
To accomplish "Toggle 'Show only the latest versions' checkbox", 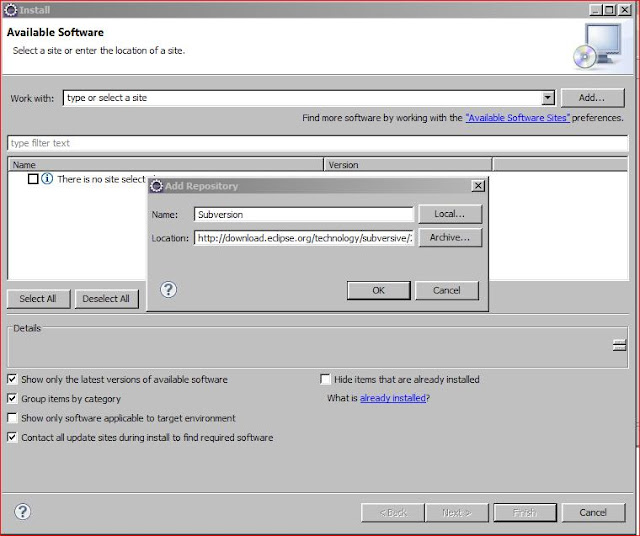I will click(12, 380).
